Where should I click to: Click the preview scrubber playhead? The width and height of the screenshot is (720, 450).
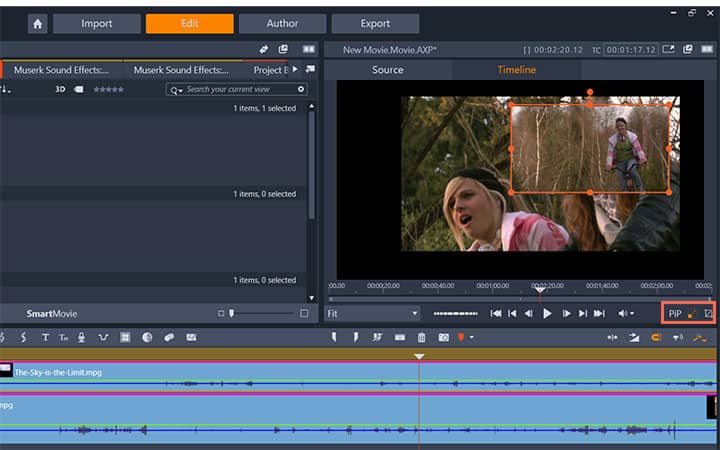(540, 290)
